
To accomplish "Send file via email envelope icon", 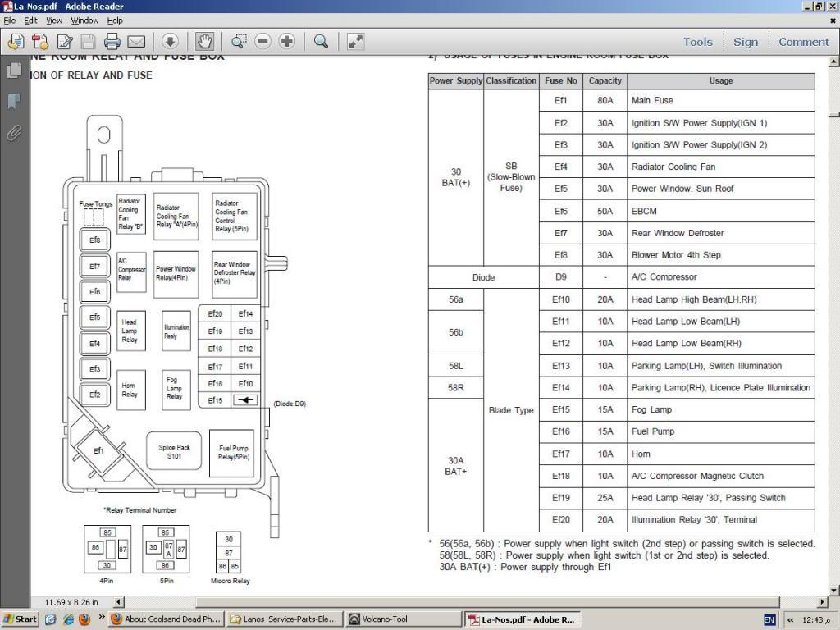I will (136, 41).
